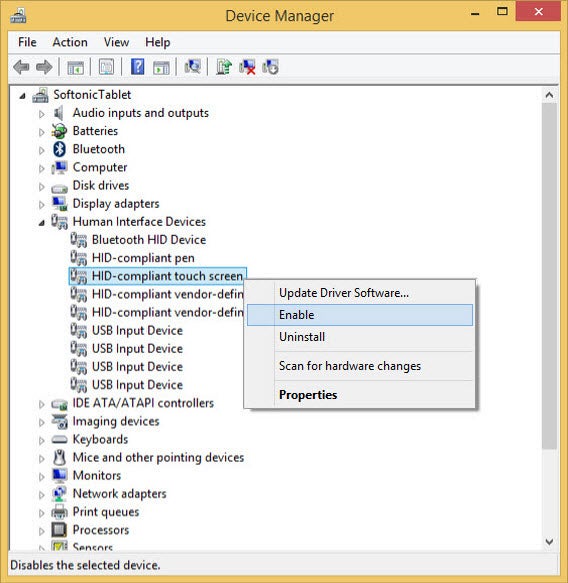Click the vertical scrollbar thumb
Screen dimensions: 568x583
tap(549, 276)
